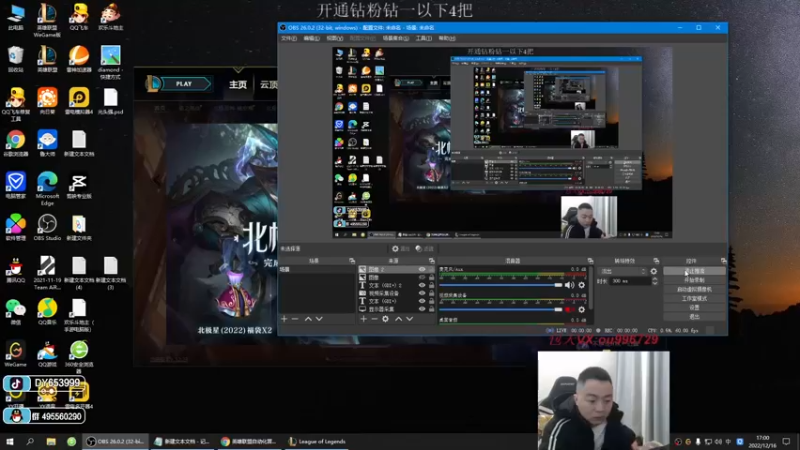The image size is (800, 450).
Task: Mute the 麦克风/Aux speaker icon
Action: 569,285
